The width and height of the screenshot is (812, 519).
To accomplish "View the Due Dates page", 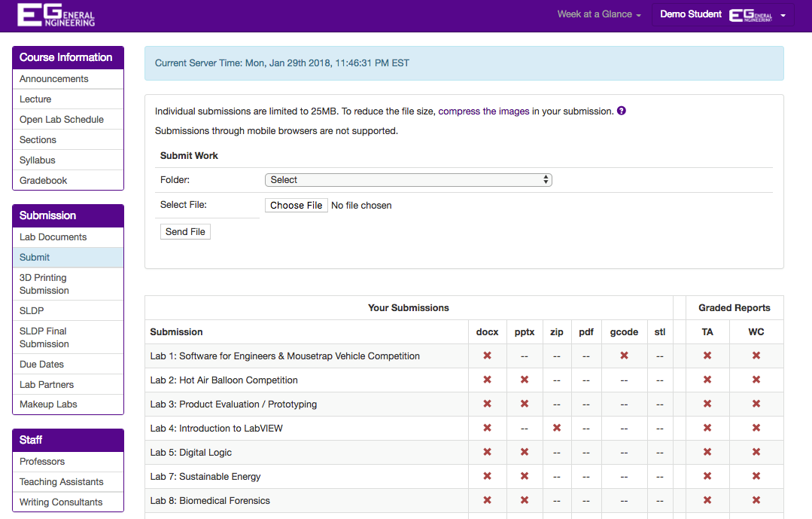I will coord(68,364).
